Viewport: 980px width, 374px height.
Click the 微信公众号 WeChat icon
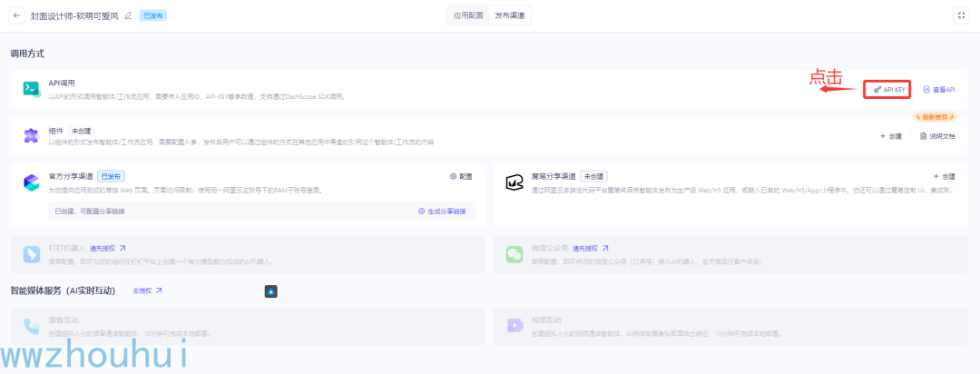[x=514, y=254]
